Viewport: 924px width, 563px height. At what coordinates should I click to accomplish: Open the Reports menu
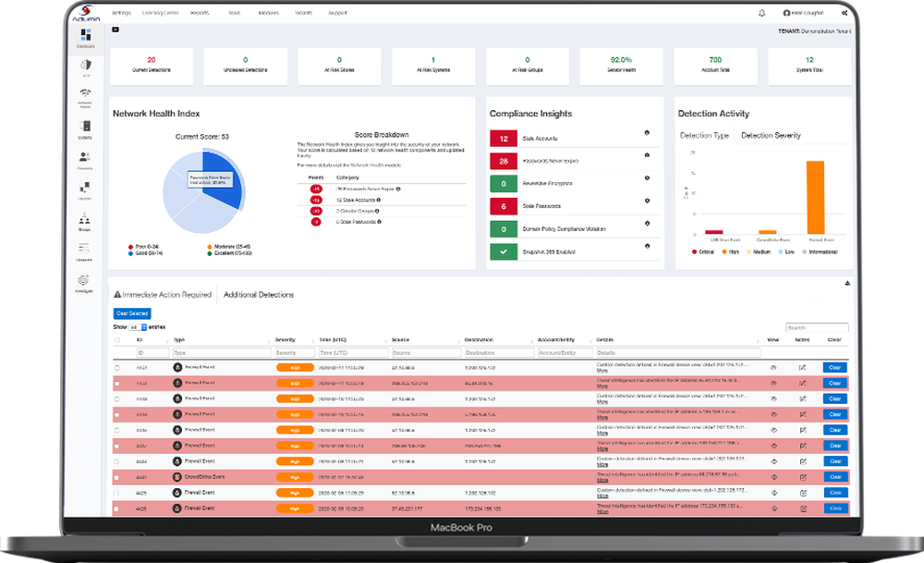click(x=200, y=12)
